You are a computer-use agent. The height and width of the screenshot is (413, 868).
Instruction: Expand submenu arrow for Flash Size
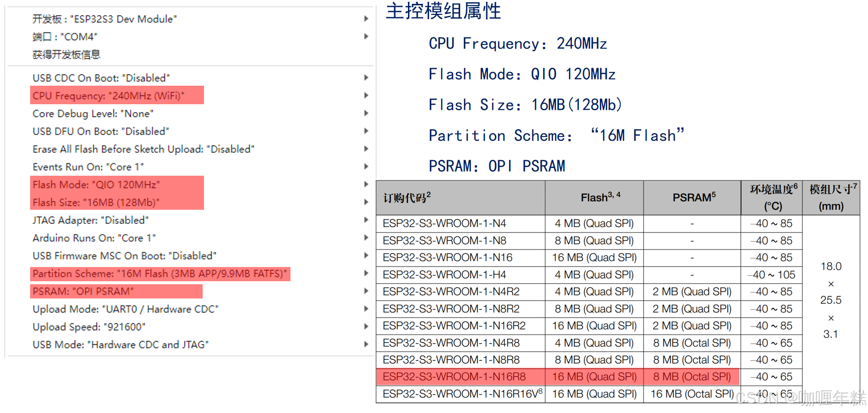coord(366,202)
